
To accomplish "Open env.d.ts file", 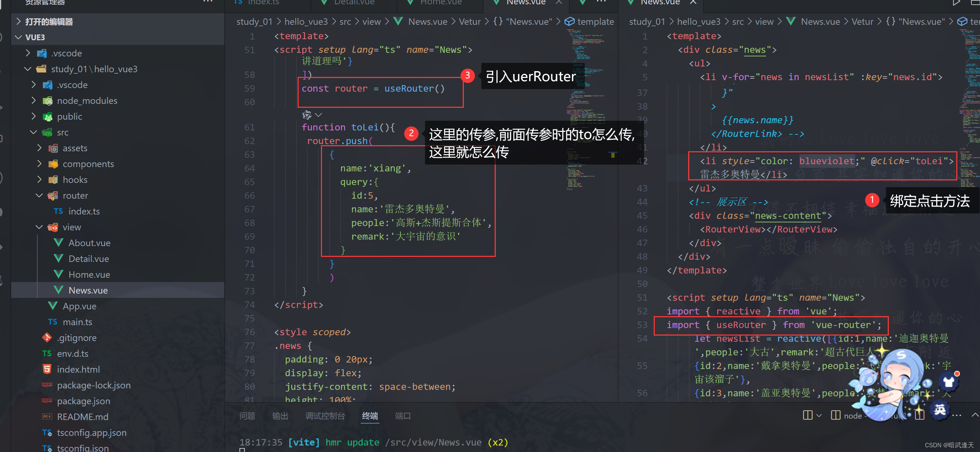I will 72,354.
